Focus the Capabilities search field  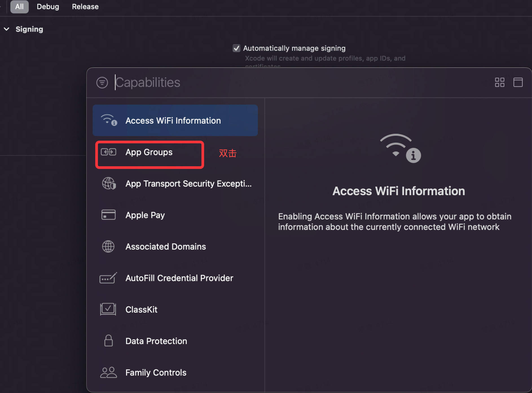[x=302, y=82]
